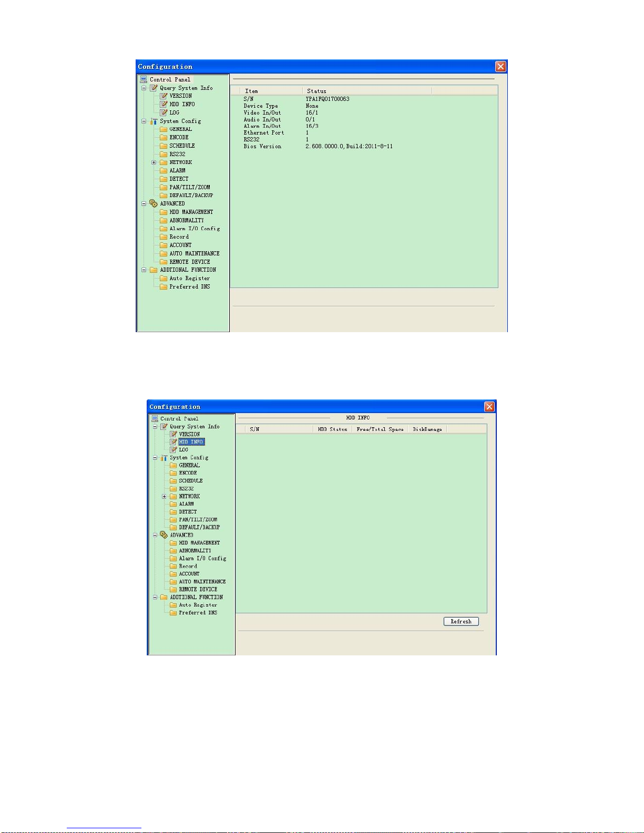Image resolution: width=644 pixels, height=833 pixels.
Task: Select ACCOUNT in upper window tree
Action: pos(180,245)
